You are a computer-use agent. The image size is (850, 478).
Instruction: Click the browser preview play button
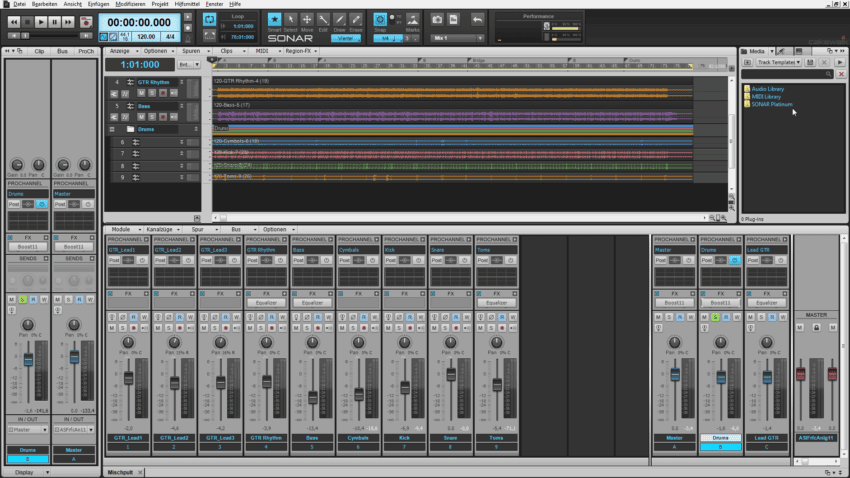(x=840, y=62)
